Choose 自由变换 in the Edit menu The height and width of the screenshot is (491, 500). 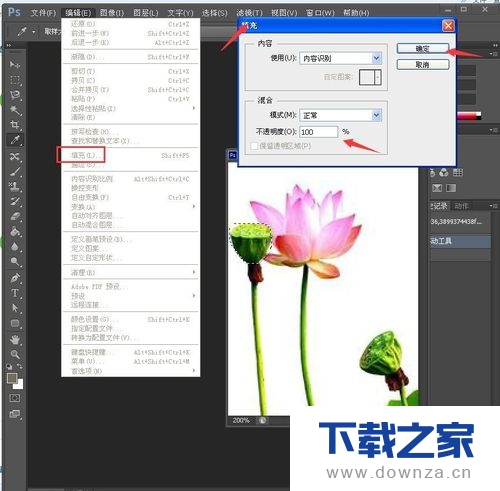point(132,197)
